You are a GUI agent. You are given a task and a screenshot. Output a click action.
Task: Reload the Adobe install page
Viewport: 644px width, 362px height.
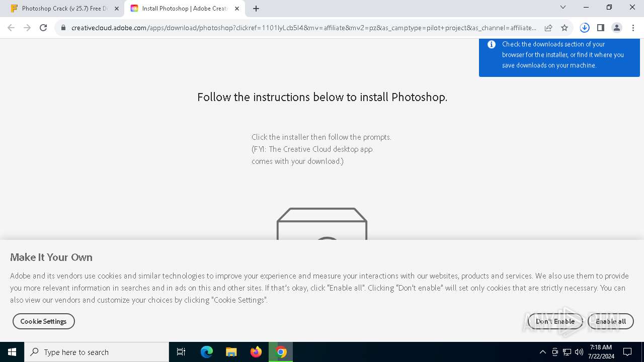point(43,28)
